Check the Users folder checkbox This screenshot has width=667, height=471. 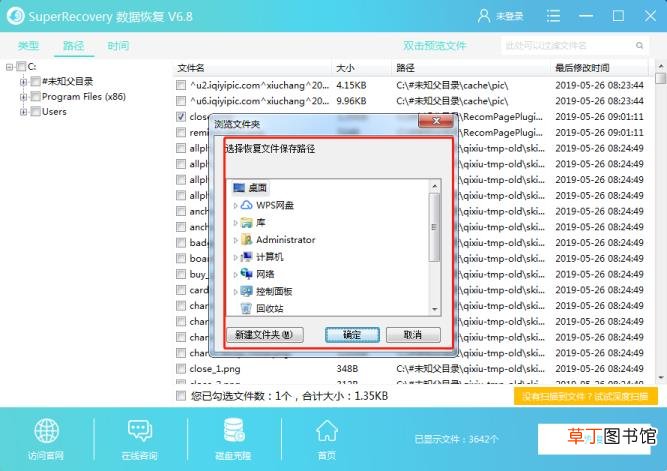(x=36, y=111)
